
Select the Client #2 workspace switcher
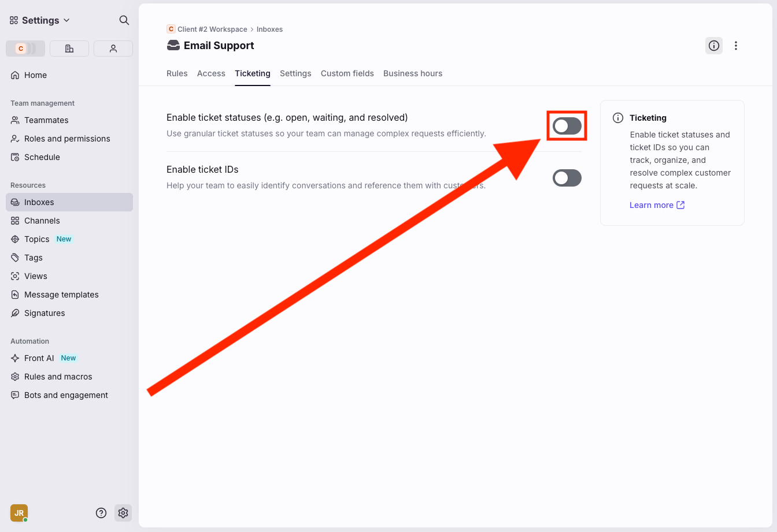click(25, 49)
